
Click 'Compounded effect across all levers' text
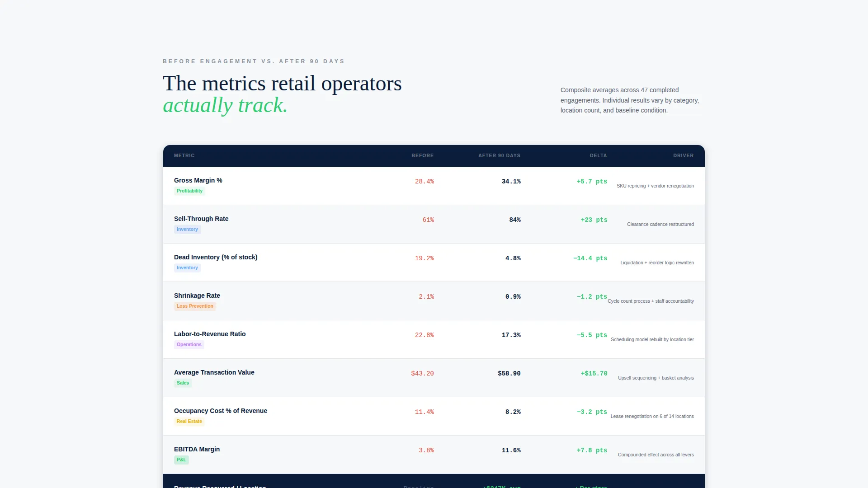[656, 455]
